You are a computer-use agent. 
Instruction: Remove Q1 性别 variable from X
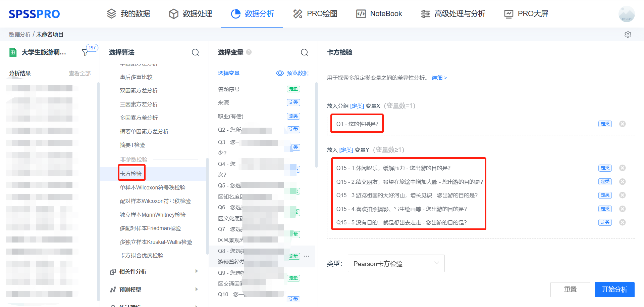(623, 124)
